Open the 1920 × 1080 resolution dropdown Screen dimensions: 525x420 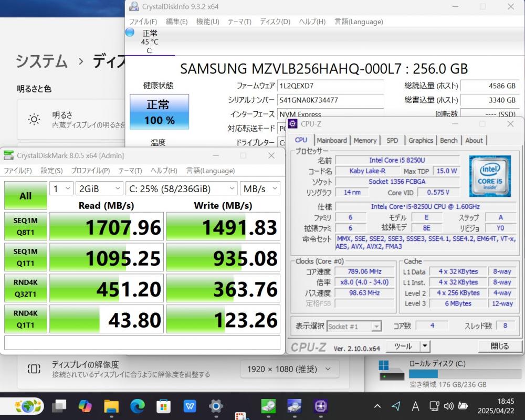point(289,369)
